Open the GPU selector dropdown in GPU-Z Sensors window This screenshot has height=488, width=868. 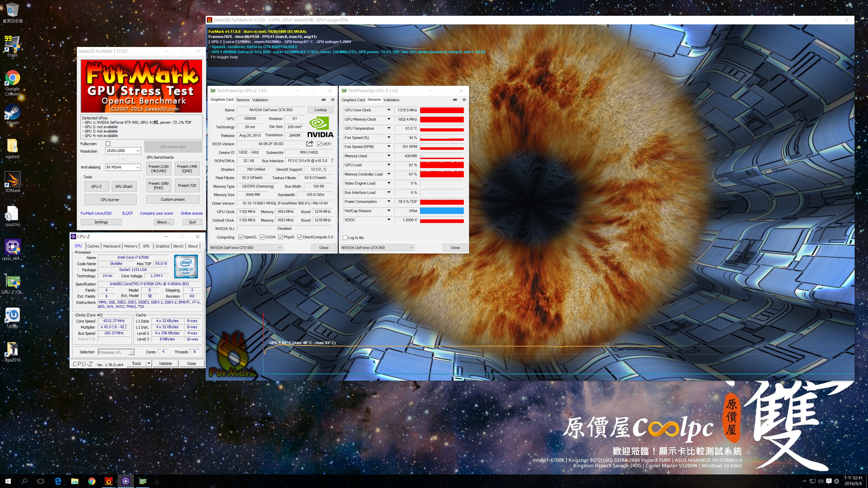(x=377, y=248)
